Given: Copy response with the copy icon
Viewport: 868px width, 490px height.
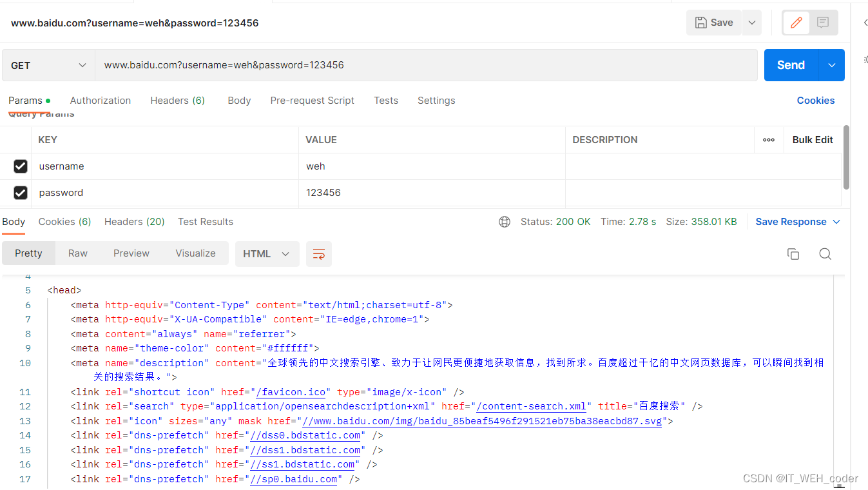Looking at the screenshot, I should pos(793,254).
